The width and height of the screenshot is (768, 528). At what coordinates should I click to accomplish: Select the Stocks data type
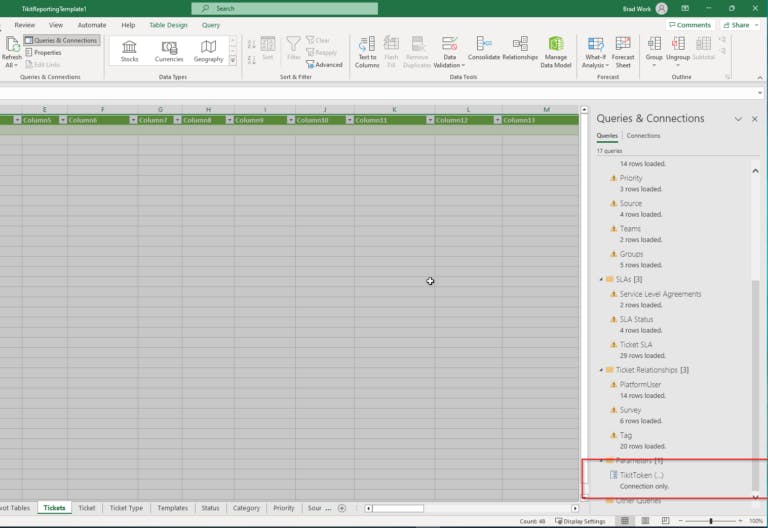tap(129, 51)
